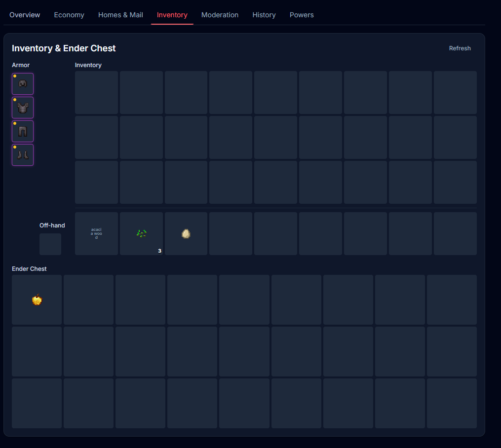View the History tab
The image size is (501, 448).
[264, 15]
